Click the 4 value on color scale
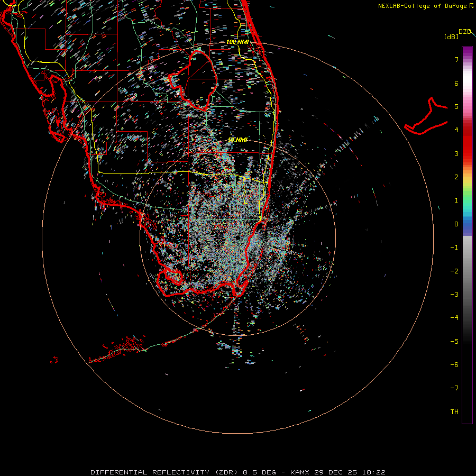Screen dimensions: 476x476 tap(456, 130)
